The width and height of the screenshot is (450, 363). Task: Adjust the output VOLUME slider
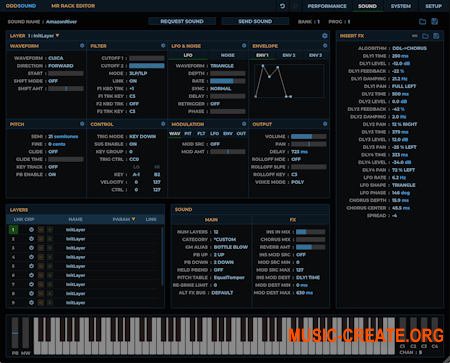click(309, 136)
